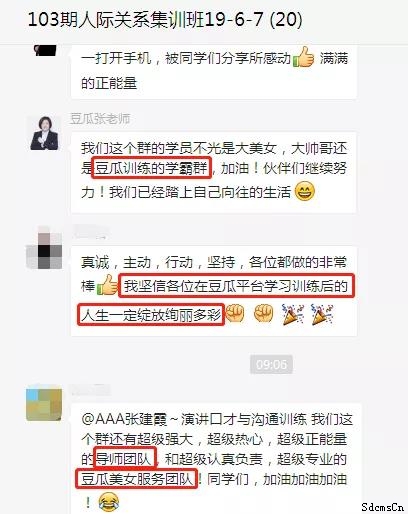Click the message bubble starting 一打开手机
The height and width of the screenshot is (514, 408).
(x=214, y=71)
